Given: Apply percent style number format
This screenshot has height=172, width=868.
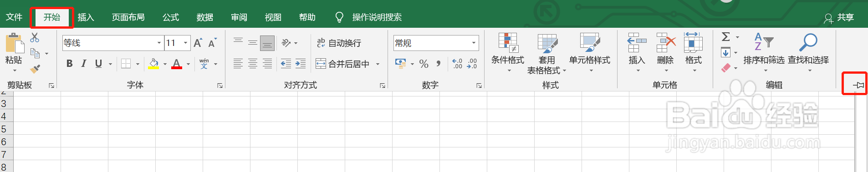Looking at the screenshot, I should [424, 64].
